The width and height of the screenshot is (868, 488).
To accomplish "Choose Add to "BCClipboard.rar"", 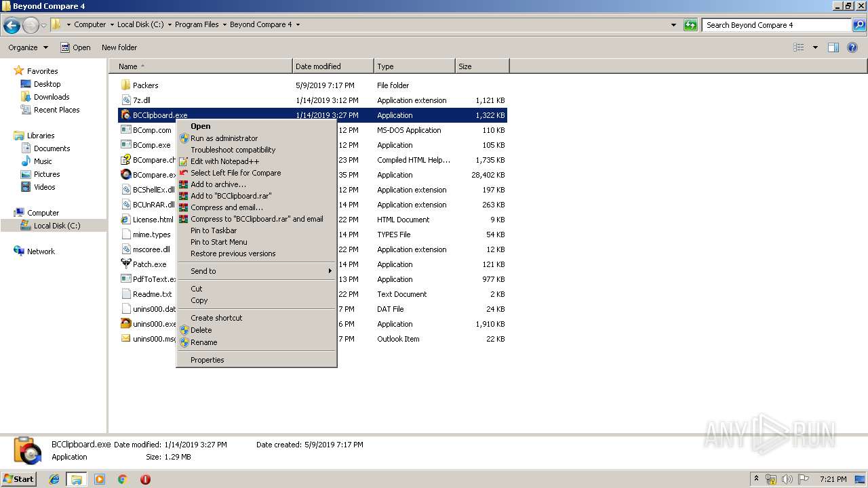I will [256, 196].
